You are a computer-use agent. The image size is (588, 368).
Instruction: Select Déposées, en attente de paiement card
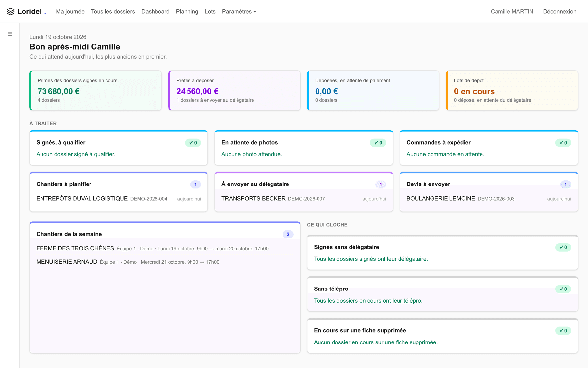(373, 90)
